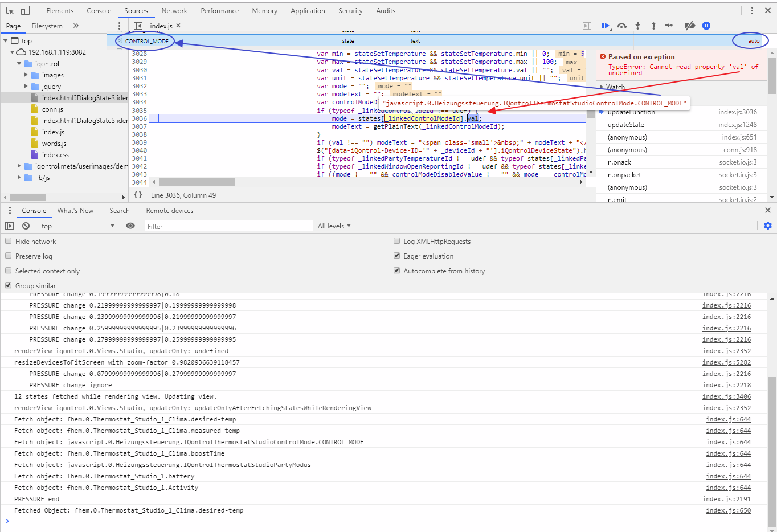Open the drawer three-dot menu
Viewport: 777px width, 532px height.
10,210
